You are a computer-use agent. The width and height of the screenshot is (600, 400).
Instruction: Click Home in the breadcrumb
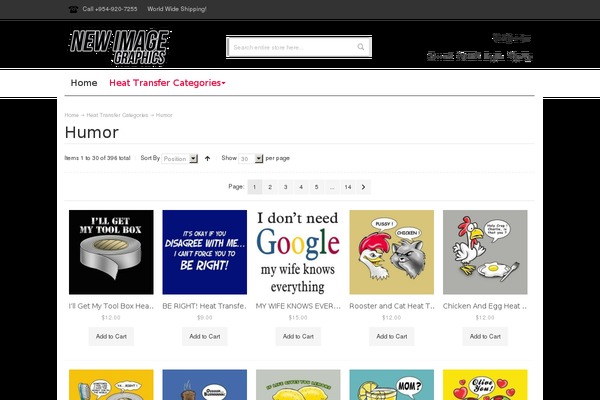[x=72, y=115]
